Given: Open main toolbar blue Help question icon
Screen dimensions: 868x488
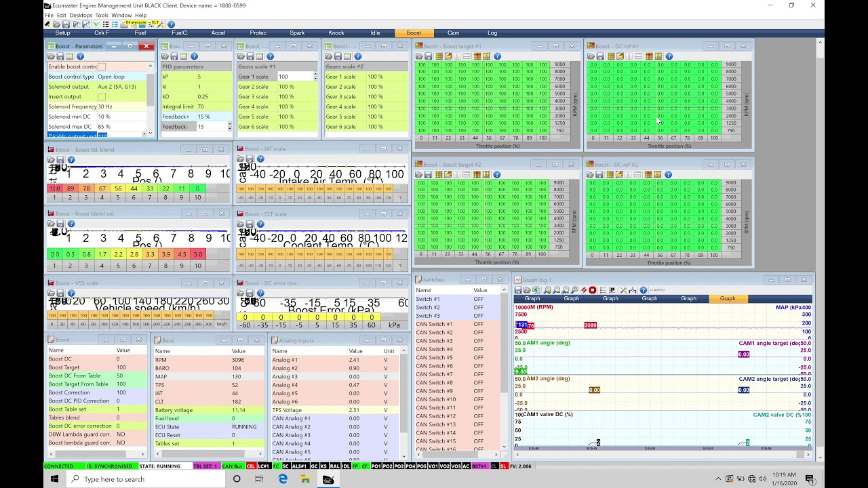Looking at the screenshot, I should point(171,24).
